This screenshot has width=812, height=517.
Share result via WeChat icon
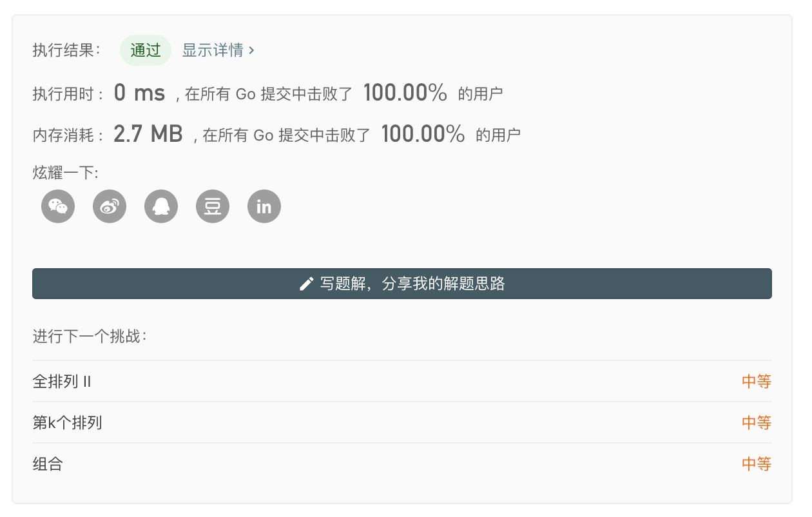click(x=58, y=206)
